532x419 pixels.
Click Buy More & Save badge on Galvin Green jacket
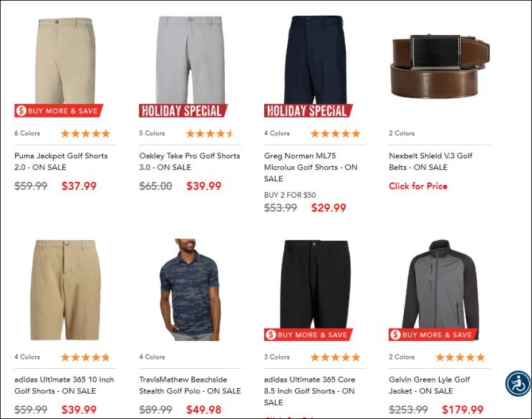coord(433,334)
